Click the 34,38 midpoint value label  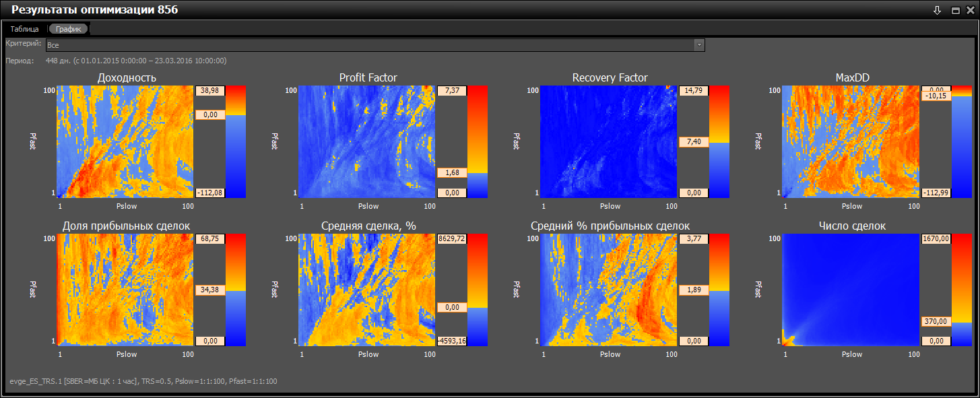[209, 290]
